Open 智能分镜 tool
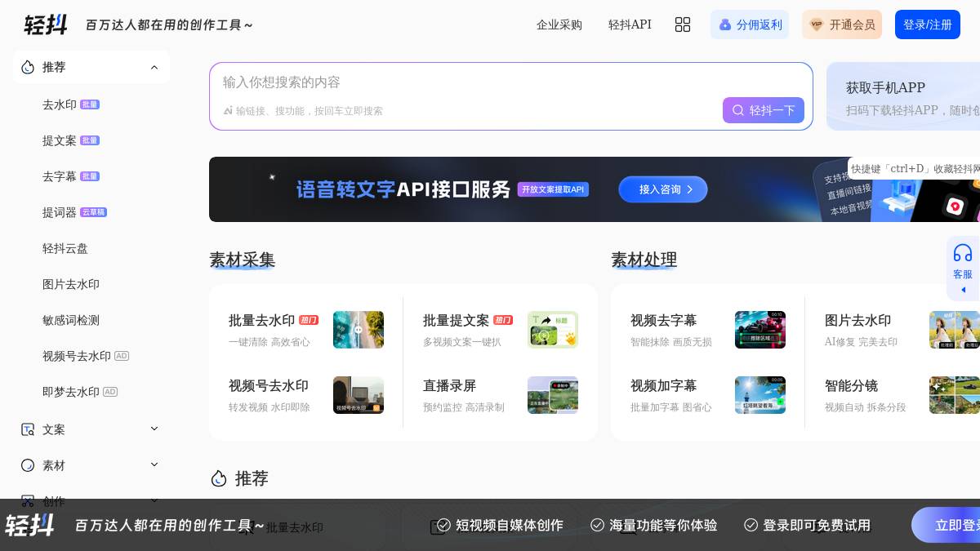The image size is (980, 551). (x=851, y=385)
